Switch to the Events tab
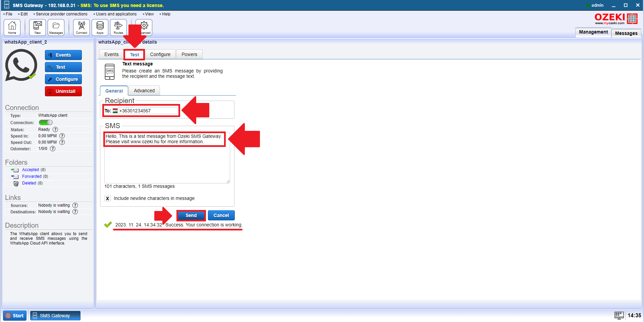 [x=111, y=54]
